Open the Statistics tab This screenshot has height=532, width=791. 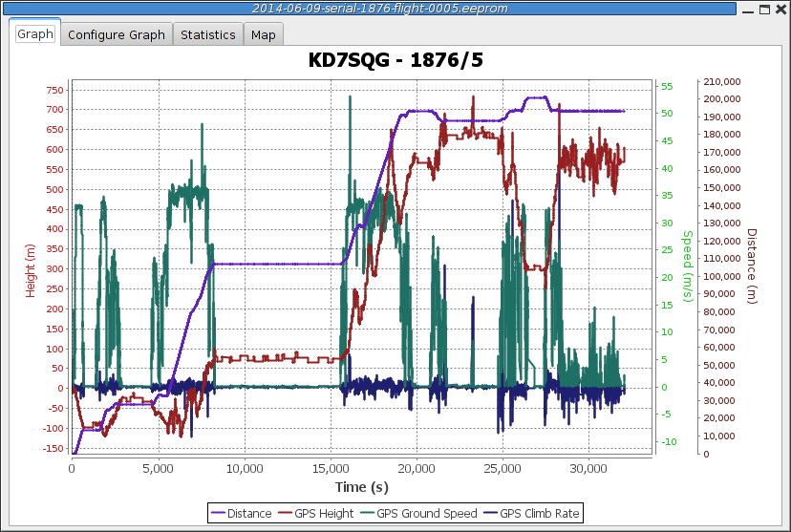click(x=208, y=34)
